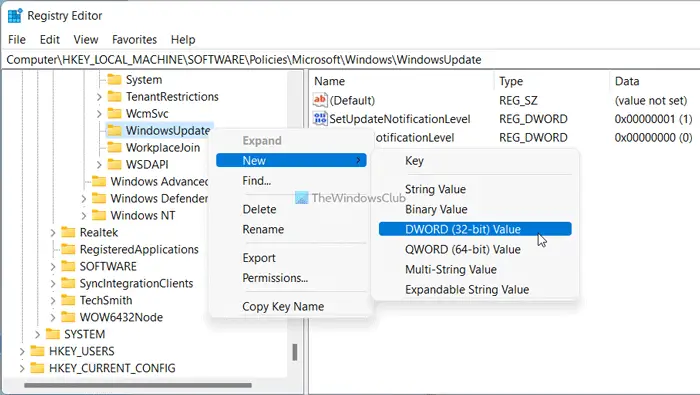Select the HKEY_USERS folder icon
Screen dimensions: 700x395
click(x=37, y=351)
